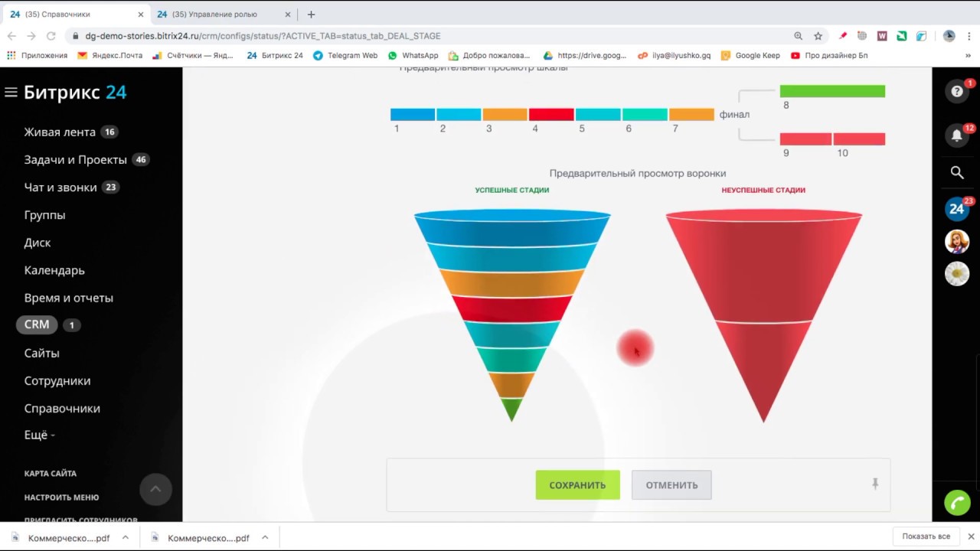
Task: Open the notifications bell icon
Action: pyautogui.click(x=957, y=135)
